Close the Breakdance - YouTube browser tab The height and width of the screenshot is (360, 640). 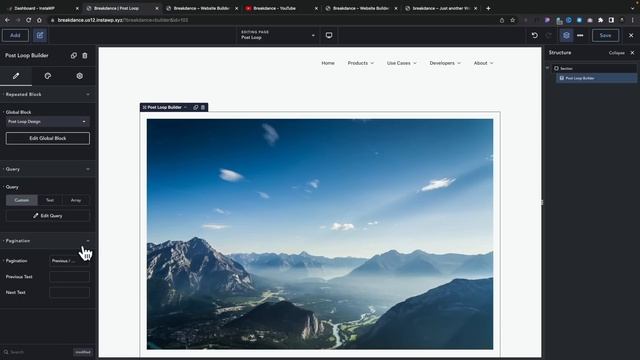(x=316, y=8)
